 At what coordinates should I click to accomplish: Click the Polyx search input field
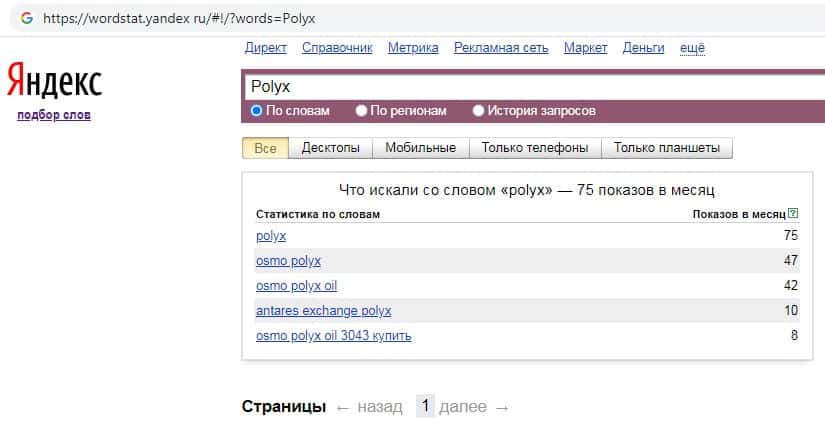(x=530, y=86)
